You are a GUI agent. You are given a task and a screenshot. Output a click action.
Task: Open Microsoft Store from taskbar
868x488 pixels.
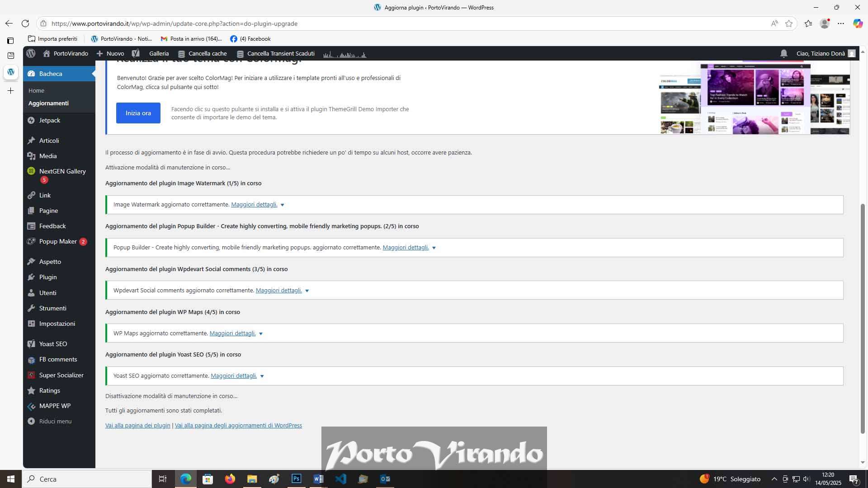pyautogui.click(x=208, y=479)
